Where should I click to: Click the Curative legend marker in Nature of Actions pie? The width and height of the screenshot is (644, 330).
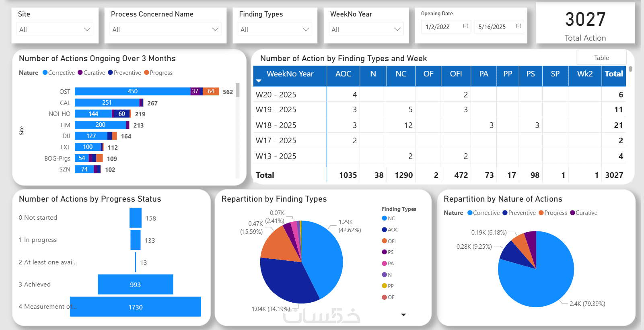coord(572,212)
